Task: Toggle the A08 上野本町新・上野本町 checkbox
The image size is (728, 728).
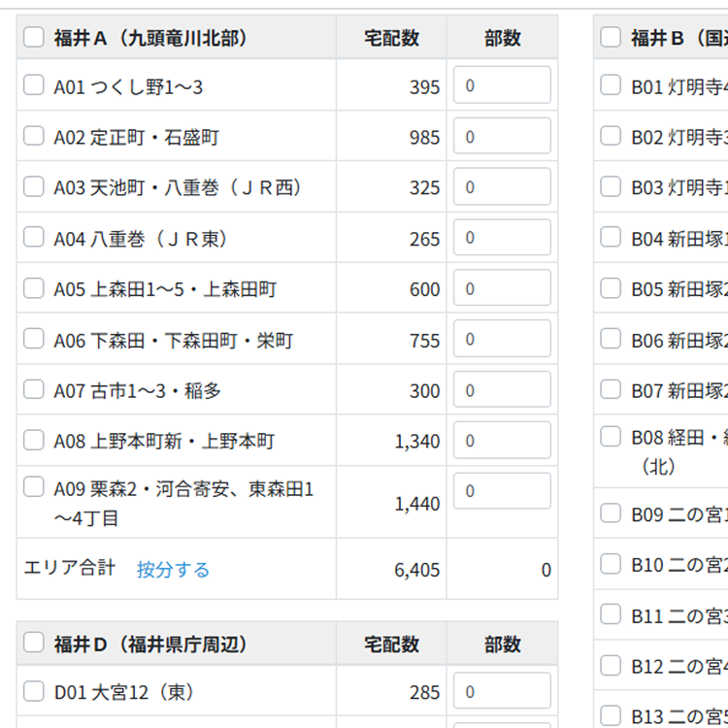Action: [x=34, y=440]
